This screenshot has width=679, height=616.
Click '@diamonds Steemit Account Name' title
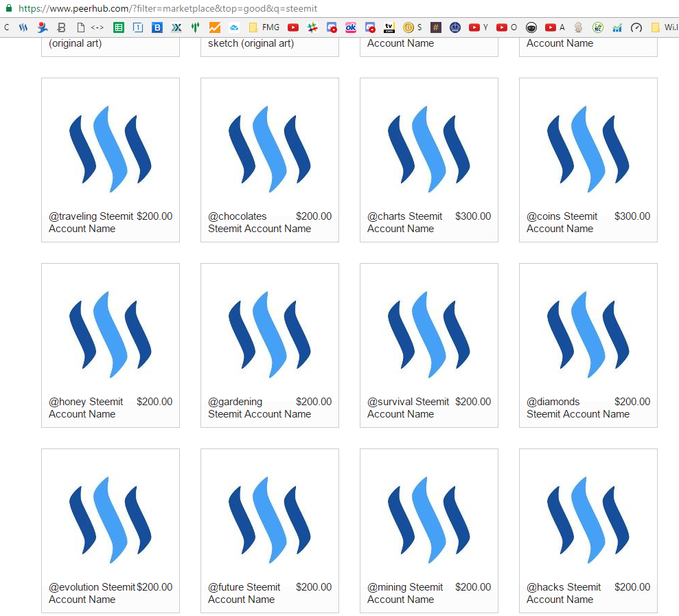click(578, 408)
